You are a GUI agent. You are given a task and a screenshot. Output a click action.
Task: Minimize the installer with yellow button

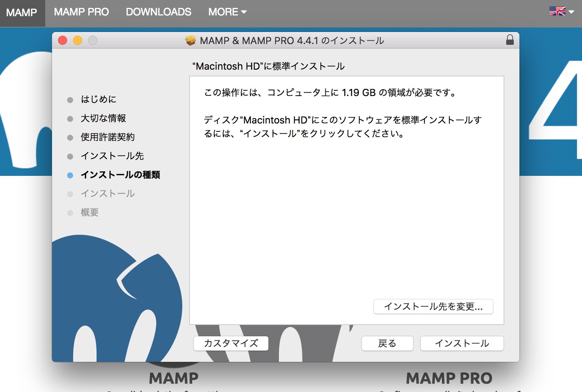tap(78, 40)
